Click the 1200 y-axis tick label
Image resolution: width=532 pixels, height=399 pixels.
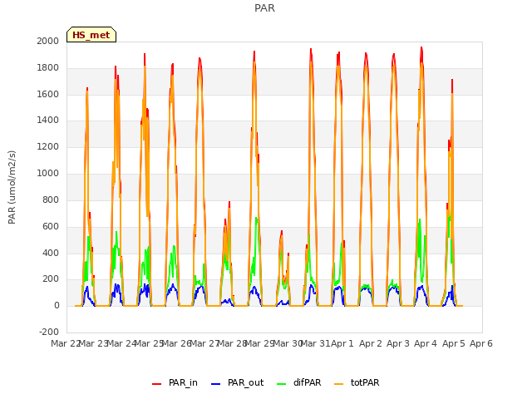pos(48,147)
